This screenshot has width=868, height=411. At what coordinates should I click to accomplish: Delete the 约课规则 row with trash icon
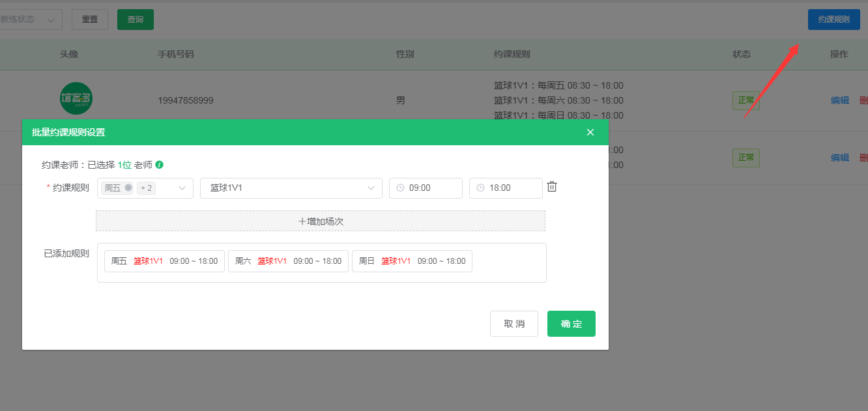pyautogui.click(x=552, y=187)
